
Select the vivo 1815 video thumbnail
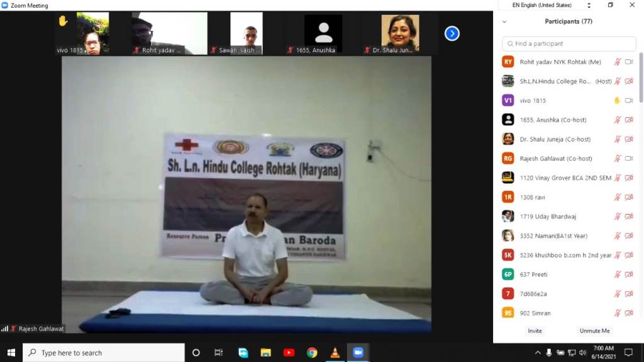(83, 33)
